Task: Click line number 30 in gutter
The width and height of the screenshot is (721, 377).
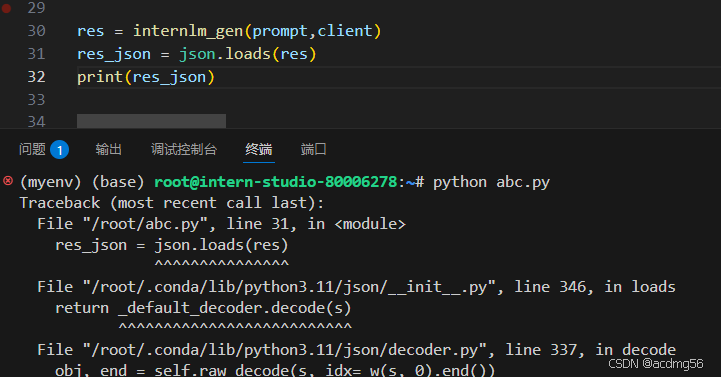Action: point(36,31)
